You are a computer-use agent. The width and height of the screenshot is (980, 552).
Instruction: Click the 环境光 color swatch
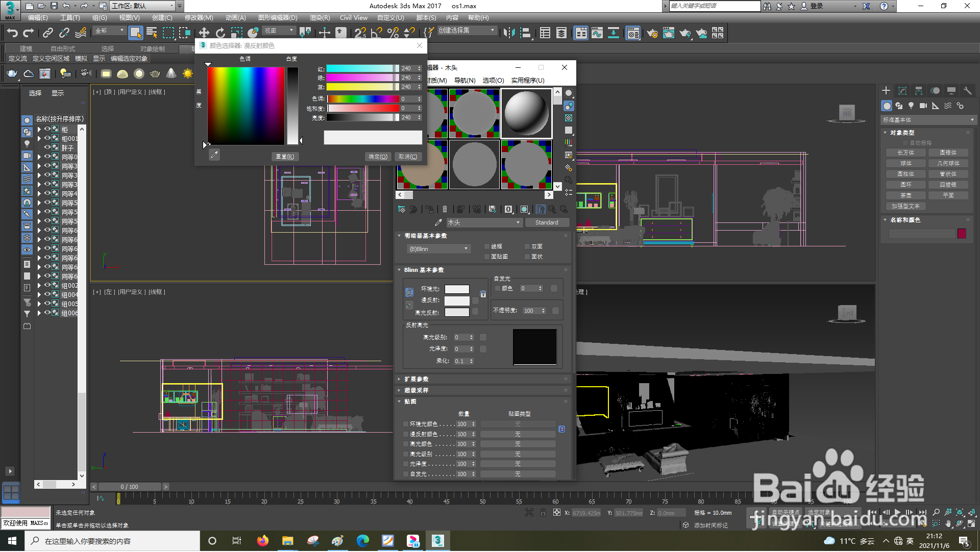457,289
